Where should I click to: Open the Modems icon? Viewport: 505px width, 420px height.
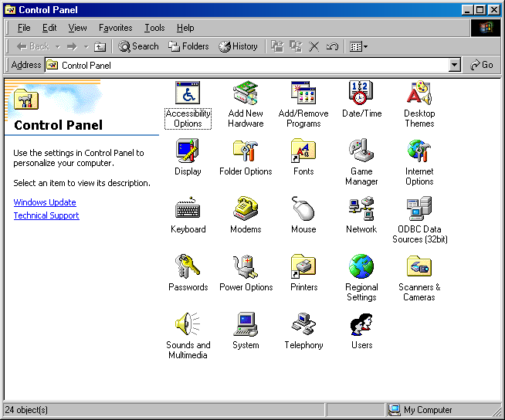tap(246, 208)
